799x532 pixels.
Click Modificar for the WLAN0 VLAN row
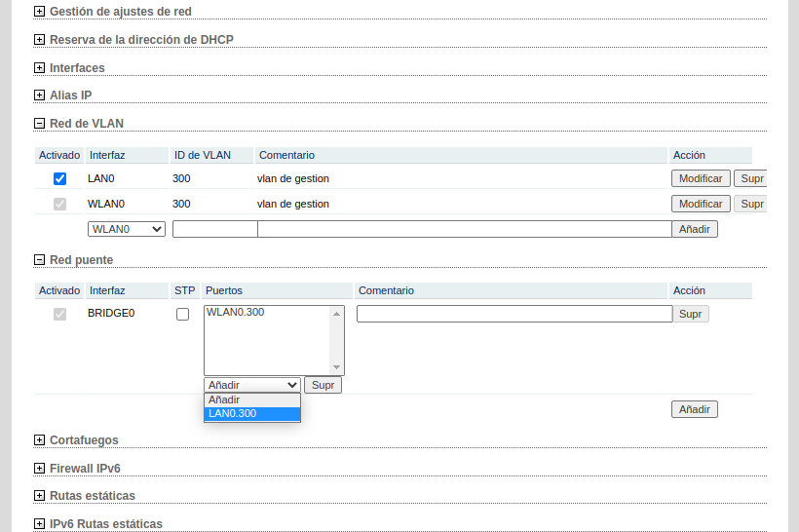point(701,204)
